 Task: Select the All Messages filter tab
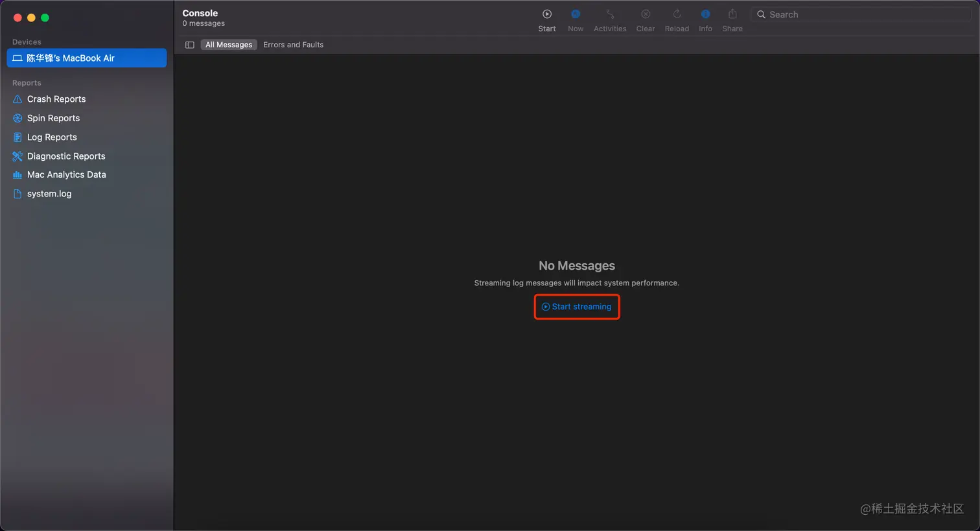(x=229, y=45)
